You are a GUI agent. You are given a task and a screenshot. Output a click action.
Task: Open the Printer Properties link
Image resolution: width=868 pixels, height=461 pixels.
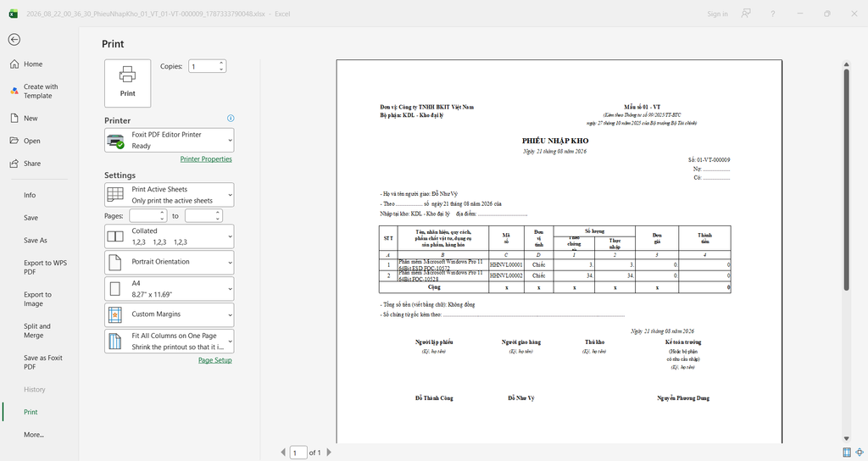coord(206,158)
